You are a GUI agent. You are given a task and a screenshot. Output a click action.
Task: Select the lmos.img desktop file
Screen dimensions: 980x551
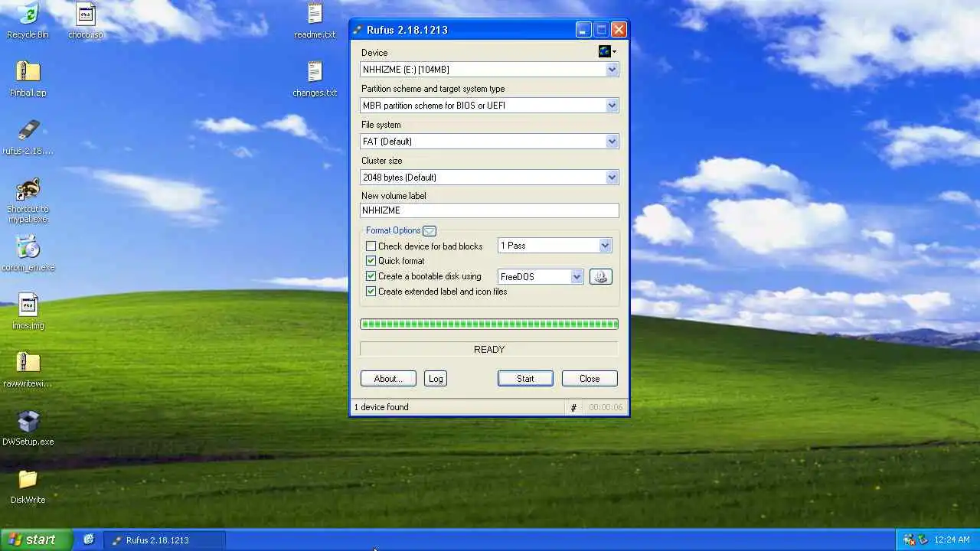[28, 311]
